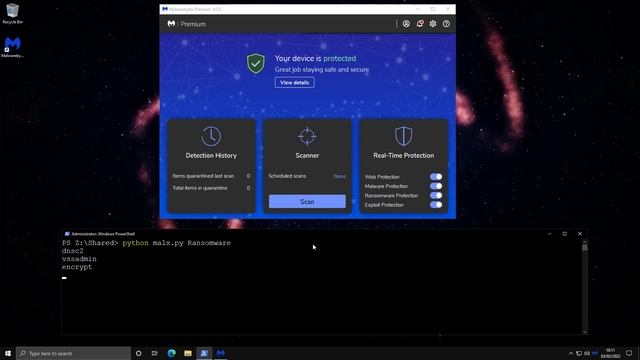Click the PowerShell window title icon
The height and width of the screenshot is (360, 640).
(67, 234)
